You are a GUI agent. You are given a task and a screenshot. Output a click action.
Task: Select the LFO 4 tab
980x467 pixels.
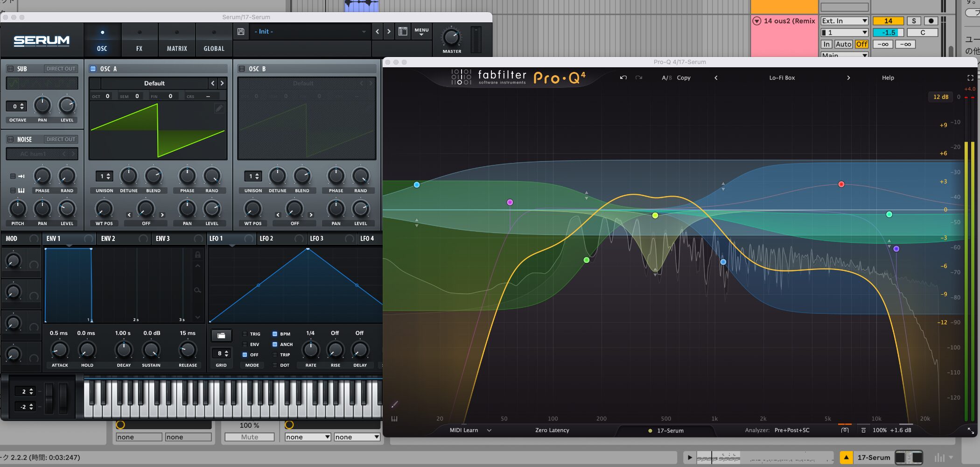pyautogui.click(x=370, y=239)
